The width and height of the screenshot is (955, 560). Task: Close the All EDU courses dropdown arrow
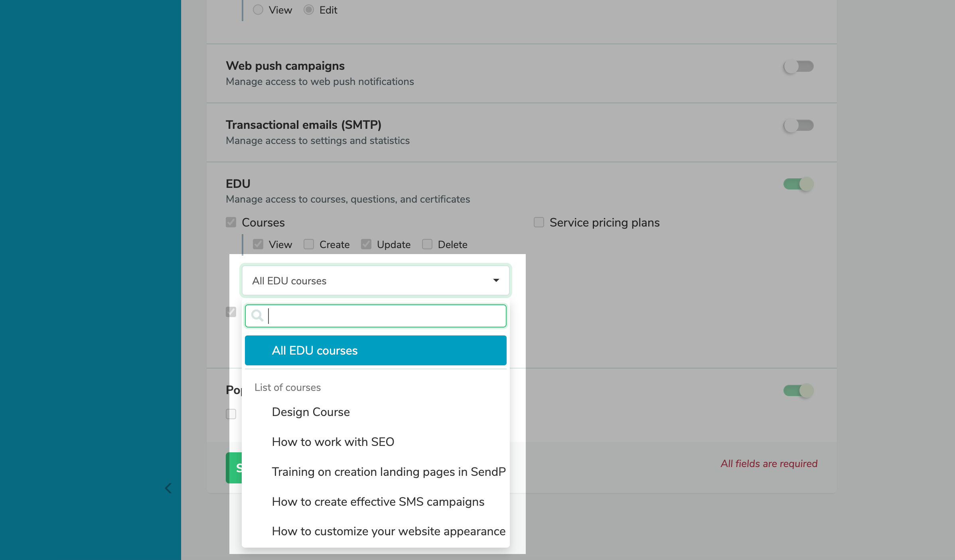496,280
